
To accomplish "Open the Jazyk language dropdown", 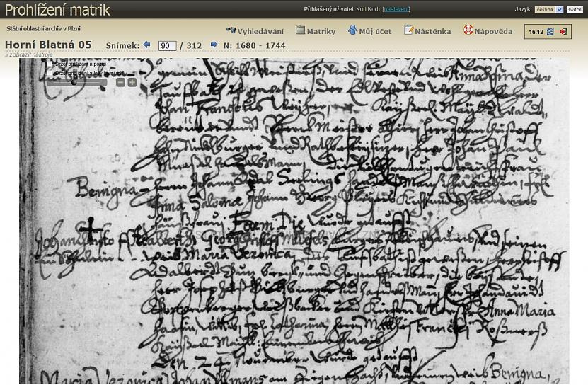I will click(x=550, y=9).
